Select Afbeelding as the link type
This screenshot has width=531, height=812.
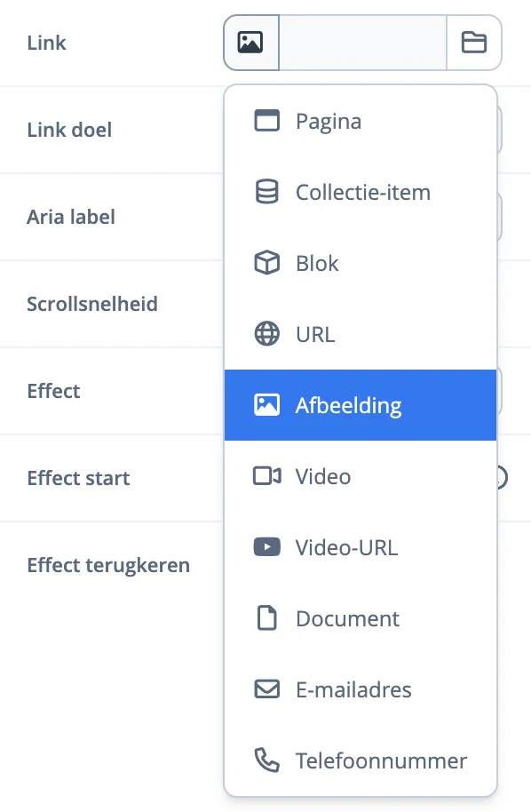point(346,404)
